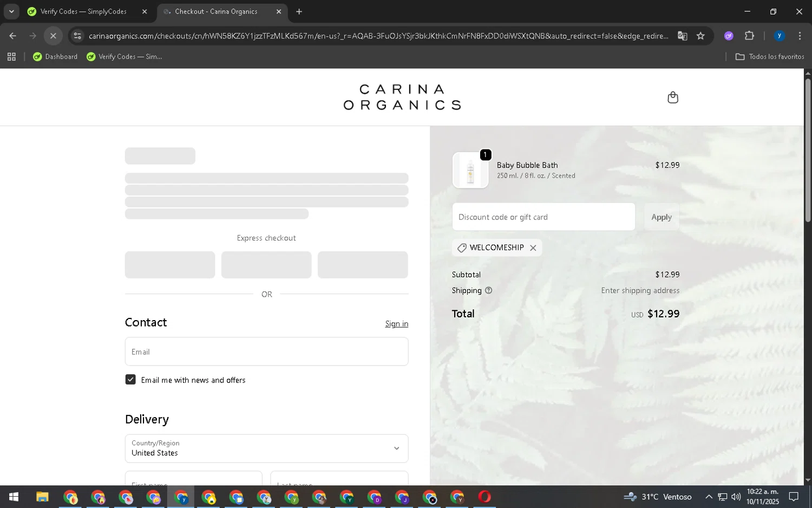
Task: Open a new browser tab
Action: tap(299, 11)
